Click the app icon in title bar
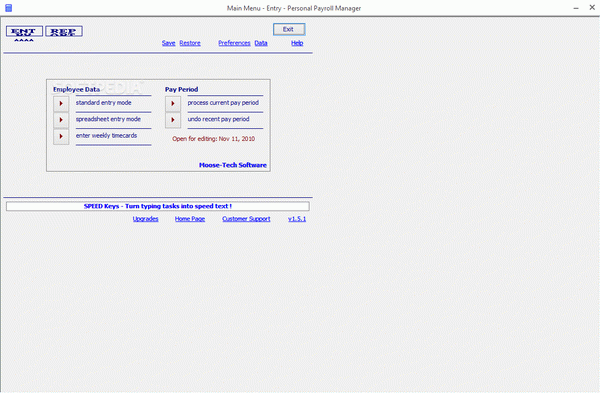600x393 pixels. pos(8,8)
